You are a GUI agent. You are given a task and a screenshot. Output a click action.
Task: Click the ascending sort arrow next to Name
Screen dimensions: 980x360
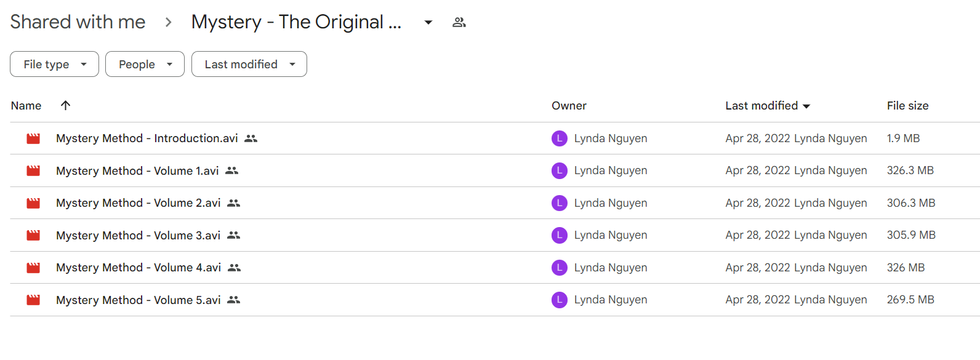pos(65,105)
